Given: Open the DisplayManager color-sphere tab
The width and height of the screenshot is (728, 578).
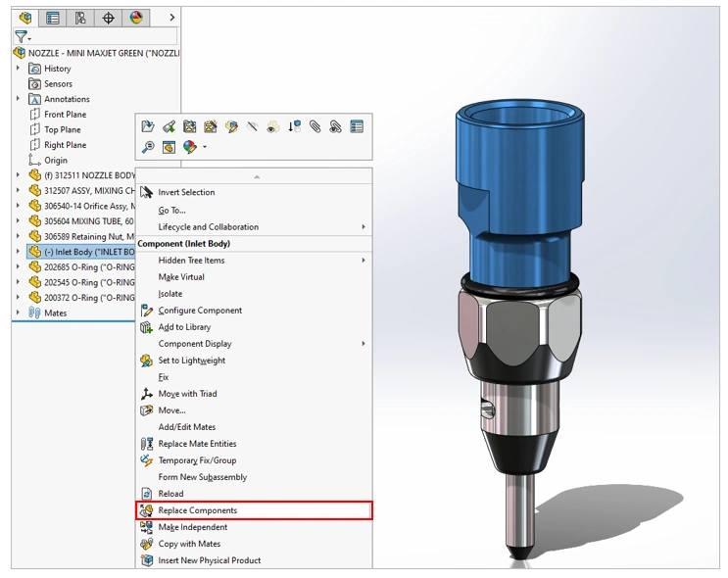Looking at the screenshot, I should pos(136,18).
